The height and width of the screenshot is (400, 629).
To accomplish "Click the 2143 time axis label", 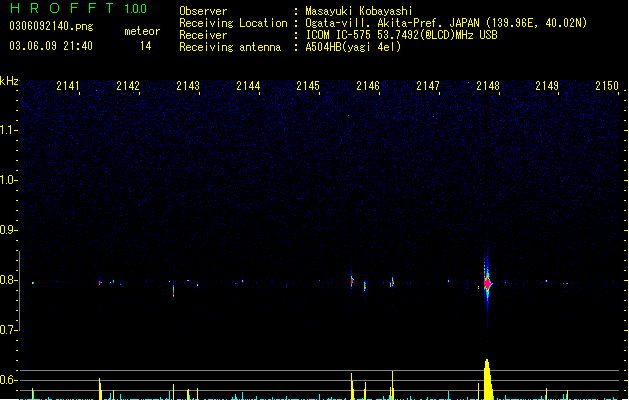I will coord(188,86).
